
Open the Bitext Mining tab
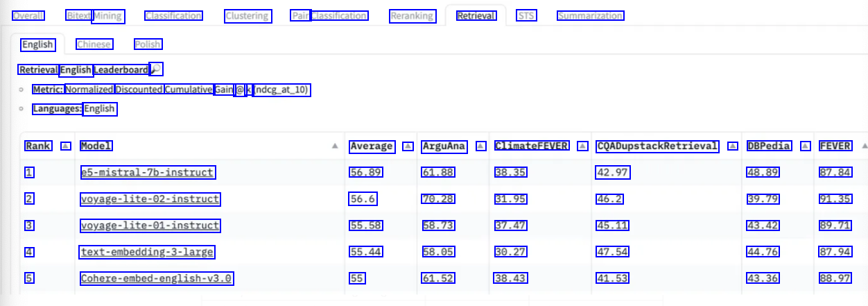95,15
